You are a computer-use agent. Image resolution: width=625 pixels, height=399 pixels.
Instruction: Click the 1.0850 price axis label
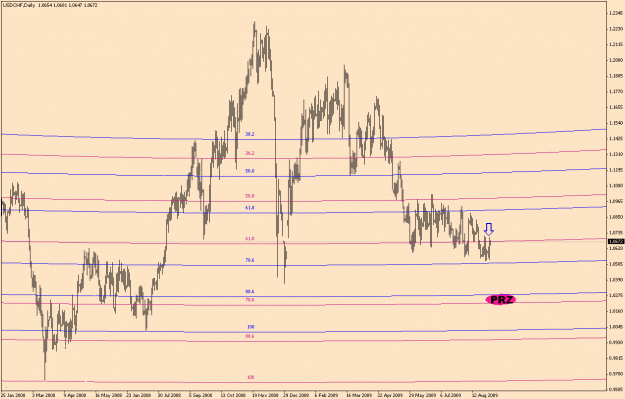[x=616, y=217]
